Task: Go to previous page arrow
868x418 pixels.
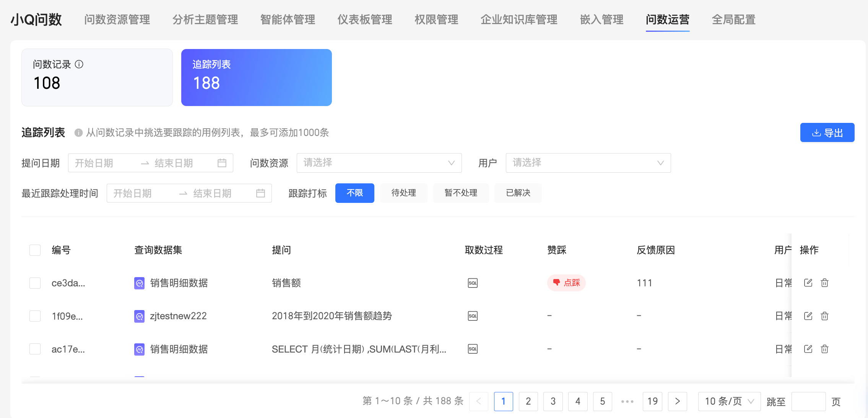Action: pyautogui.click(x=479, y=401)
